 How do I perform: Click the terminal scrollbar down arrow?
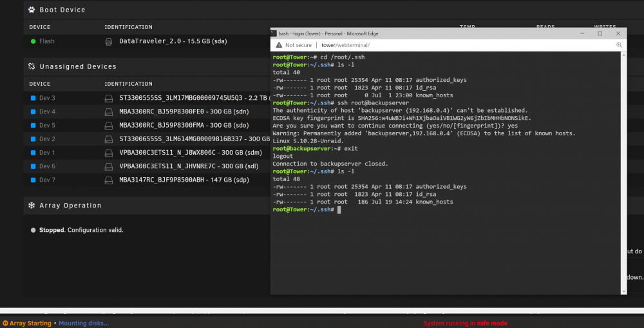pyautogui.click(x=624, y=291)
